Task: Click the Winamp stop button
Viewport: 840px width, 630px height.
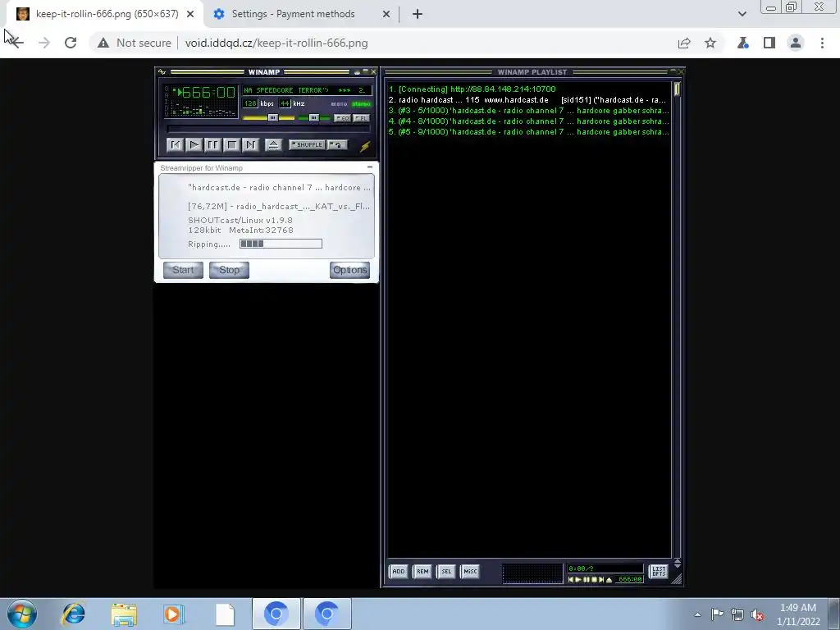Action: 231,144
